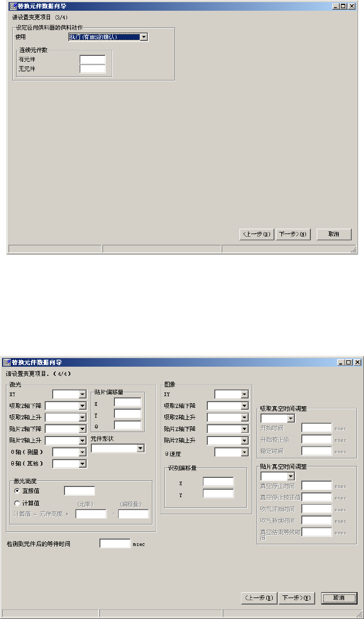Click 上一步(B) in the step 3/4 window
The width and height of the screenshot is (364, 619).
point(257,234)
